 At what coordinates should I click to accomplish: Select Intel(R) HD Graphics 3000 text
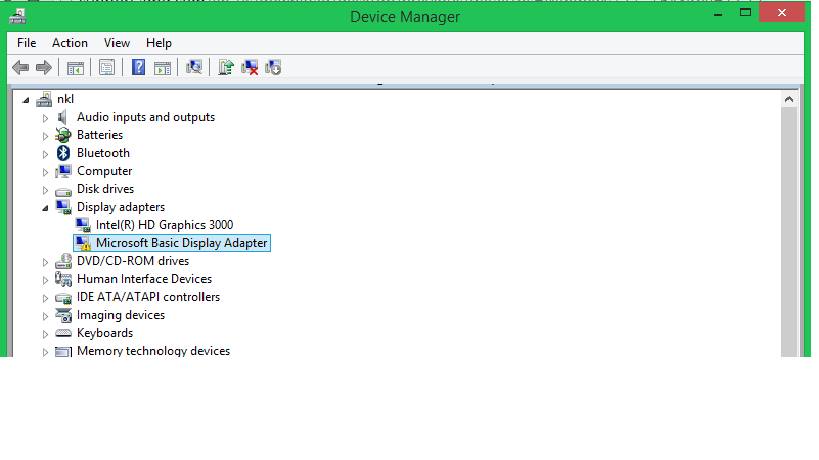pos(165,225)
